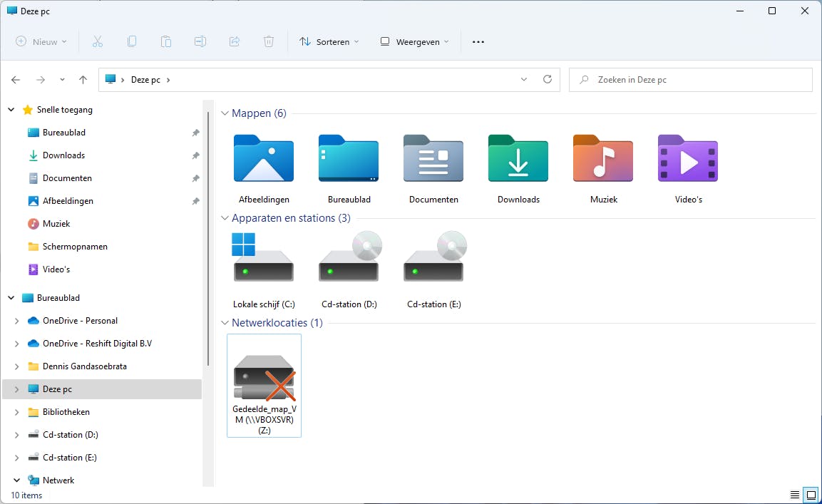Open address bar history dropdown chevron
This screenshot has height=504, width=822.
[524, 79]
